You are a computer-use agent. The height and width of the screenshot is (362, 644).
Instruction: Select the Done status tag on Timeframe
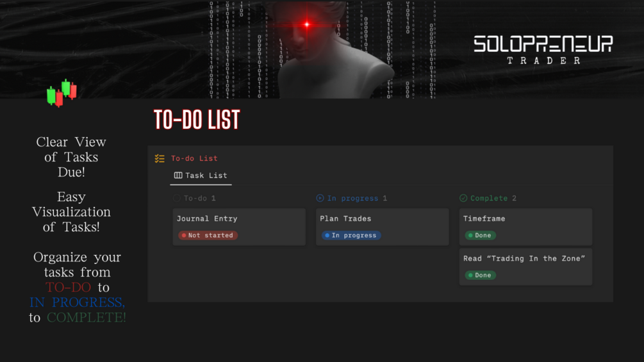point(480,235)
